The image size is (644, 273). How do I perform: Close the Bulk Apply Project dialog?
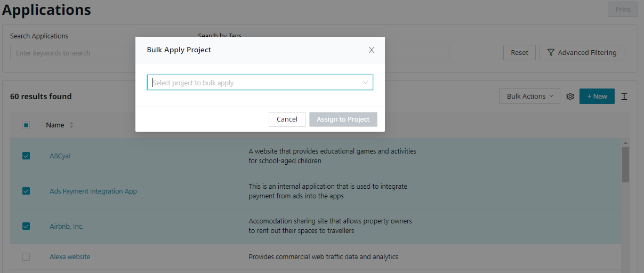[x=372, y=50]
